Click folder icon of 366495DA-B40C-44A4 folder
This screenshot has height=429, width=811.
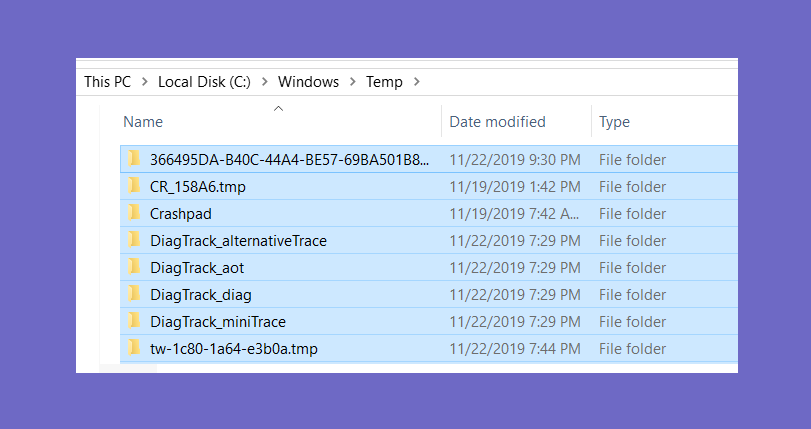(134, 158)
